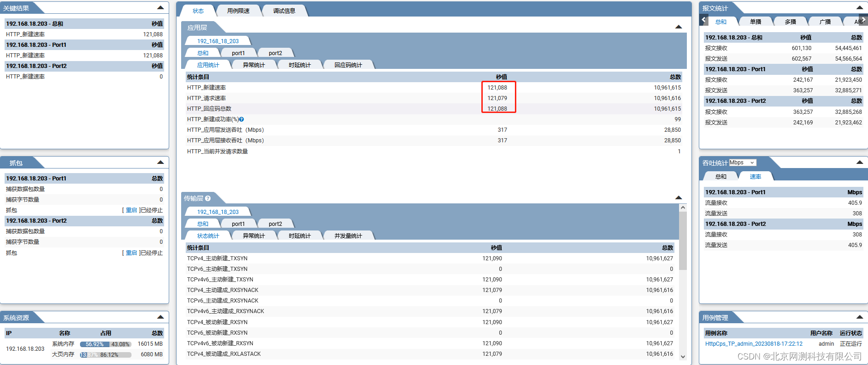The image size is (868, 365).
Task: Click help icon beside 传输层 title
Action: tap(208, 198)
